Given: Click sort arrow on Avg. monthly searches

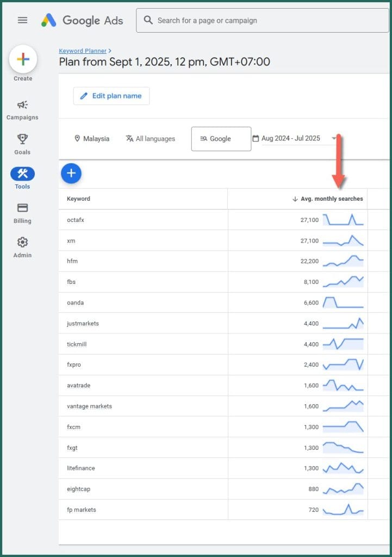Looking at the screenshot, I should tap(295, 199).
